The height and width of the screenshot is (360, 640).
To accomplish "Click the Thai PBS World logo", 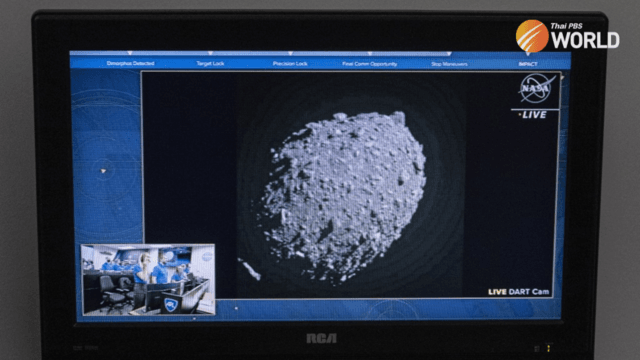I will [x=567, y=36].
